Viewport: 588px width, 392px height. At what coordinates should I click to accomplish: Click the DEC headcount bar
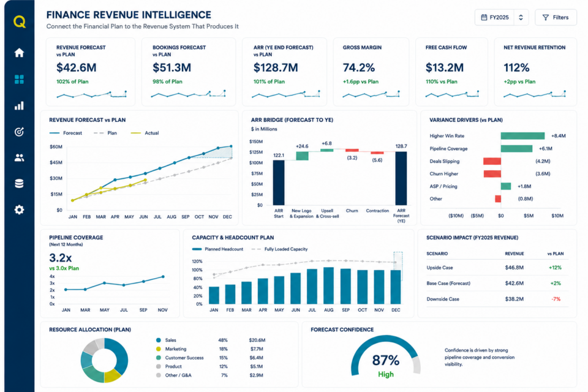[396, 287]
